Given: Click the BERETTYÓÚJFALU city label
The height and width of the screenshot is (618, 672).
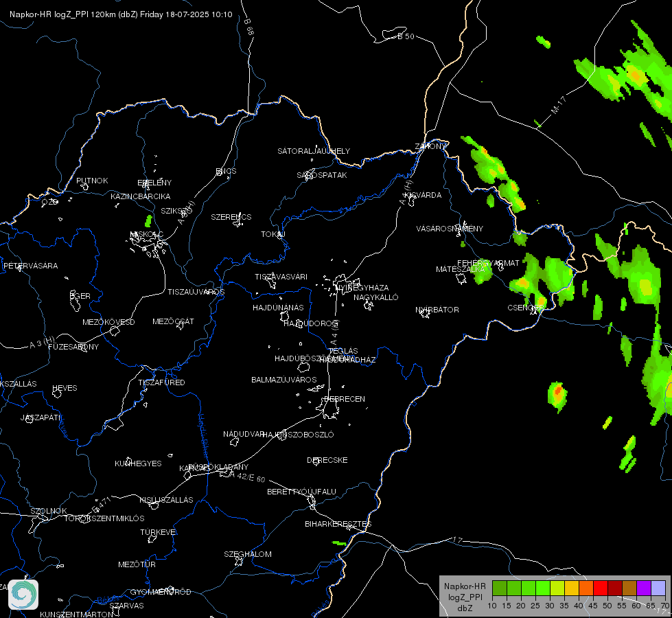Looking at the screenshot, I should coord(302,492).
